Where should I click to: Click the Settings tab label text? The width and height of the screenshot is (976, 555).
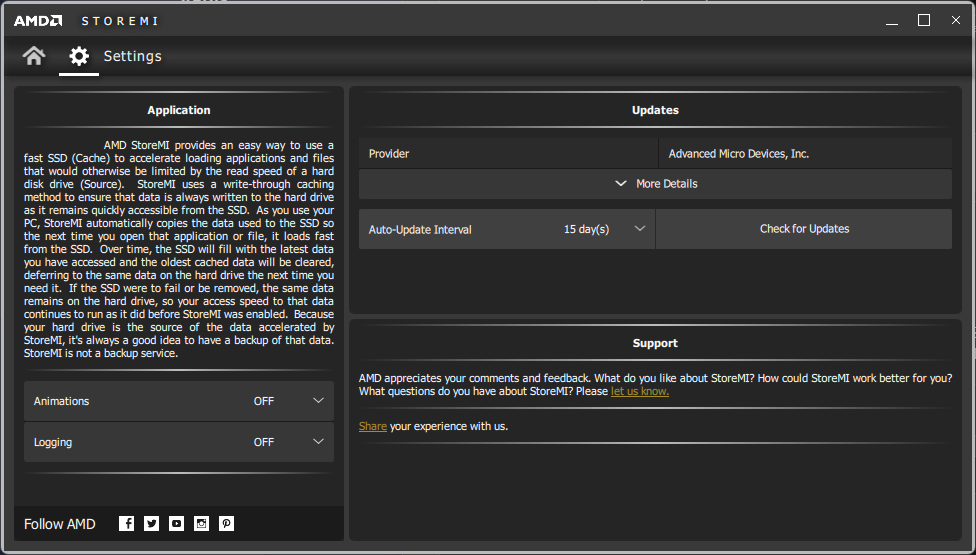(133, 56)
